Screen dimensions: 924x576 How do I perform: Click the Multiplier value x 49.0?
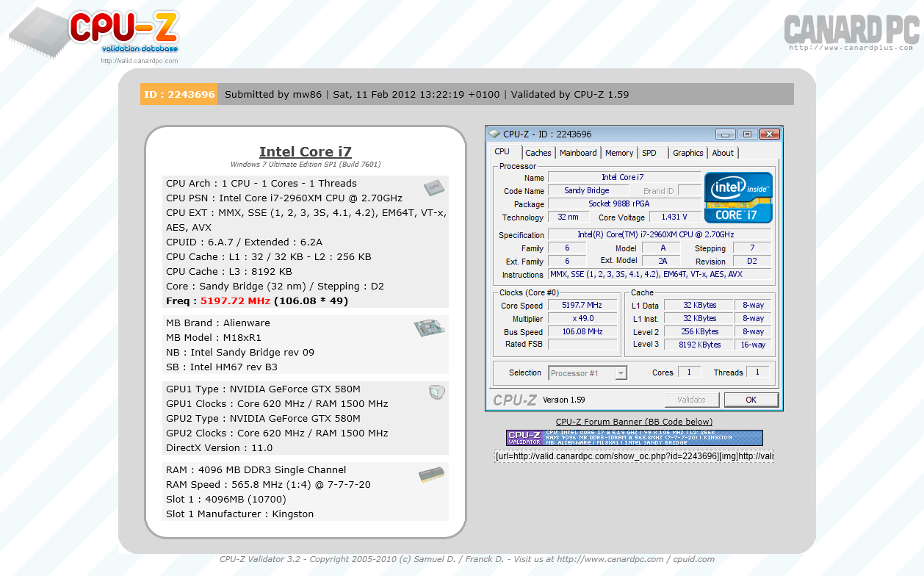582,318
